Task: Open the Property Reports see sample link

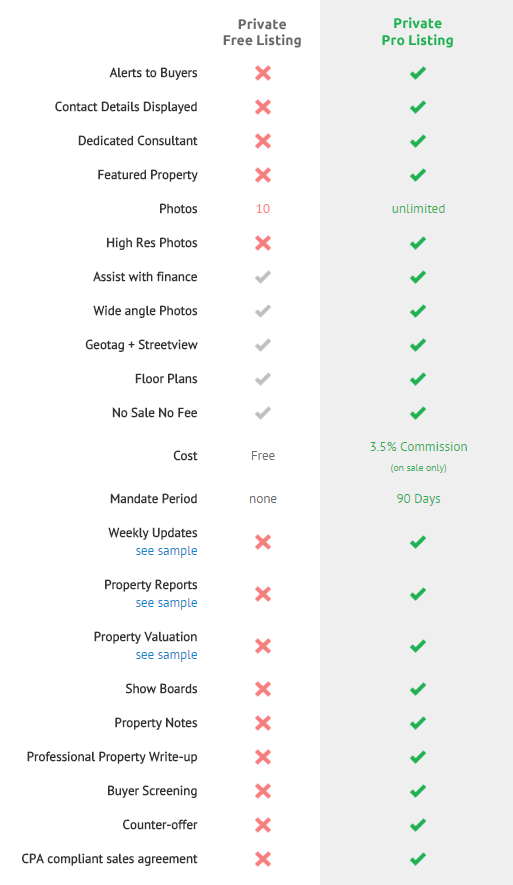Action: [x=166, y=603]
